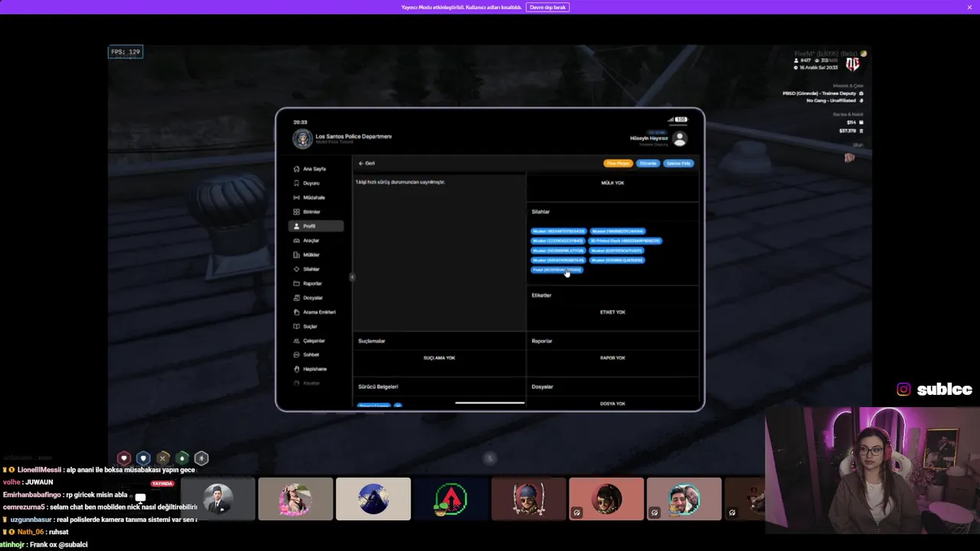Click the ETİKET YOK text
The height and width of the screenshot is (551, 980).
coord(612,312)
